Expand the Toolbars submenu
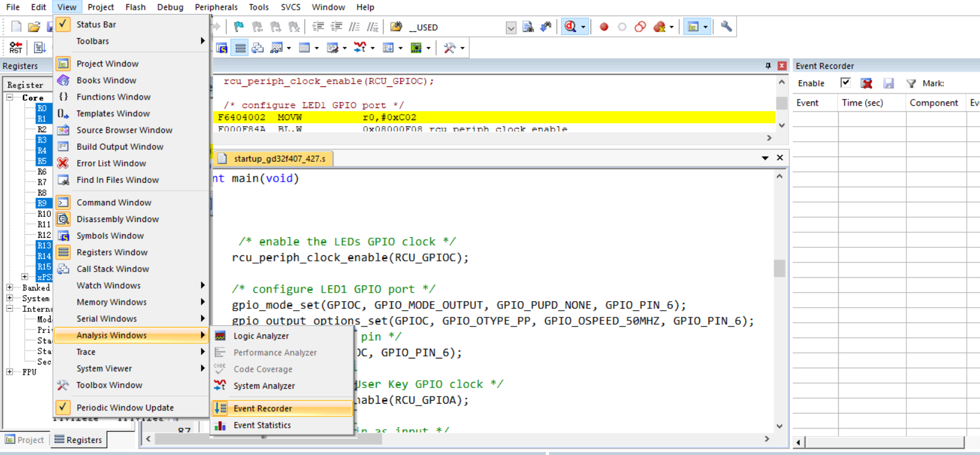Screen dimensions: 980x455 tap(131, 41)
